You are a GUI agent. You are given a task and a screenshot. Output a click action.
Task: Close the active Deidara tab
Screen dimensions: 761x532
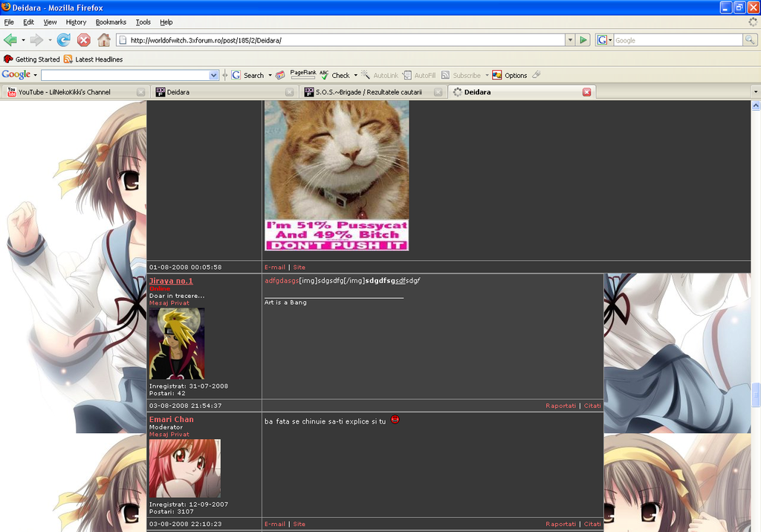pos(587,92)
